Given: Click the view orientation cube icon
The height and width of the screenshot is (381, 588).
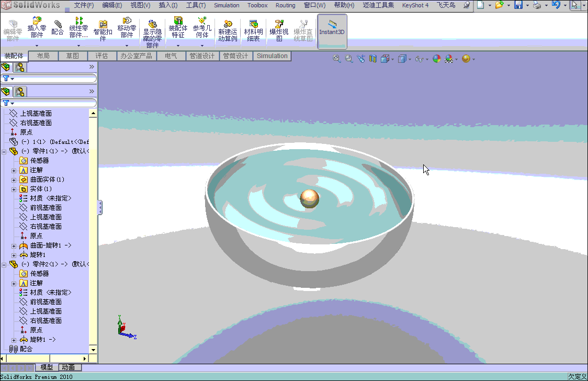Looking at the screenshot, I should pos(385,59).
